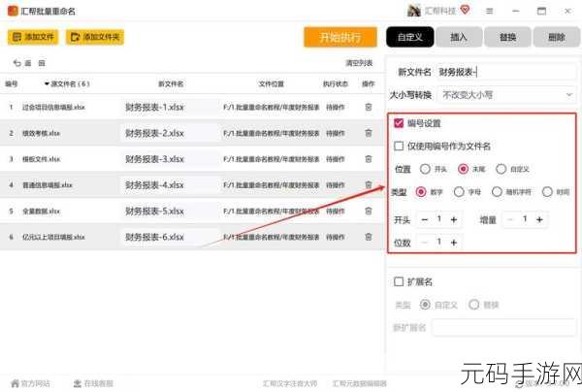The height and width of the screenshot is (392, 582).
Task: Delete the 财务报表-5.xlsx row with its trash icon
Action: [369, 211]
